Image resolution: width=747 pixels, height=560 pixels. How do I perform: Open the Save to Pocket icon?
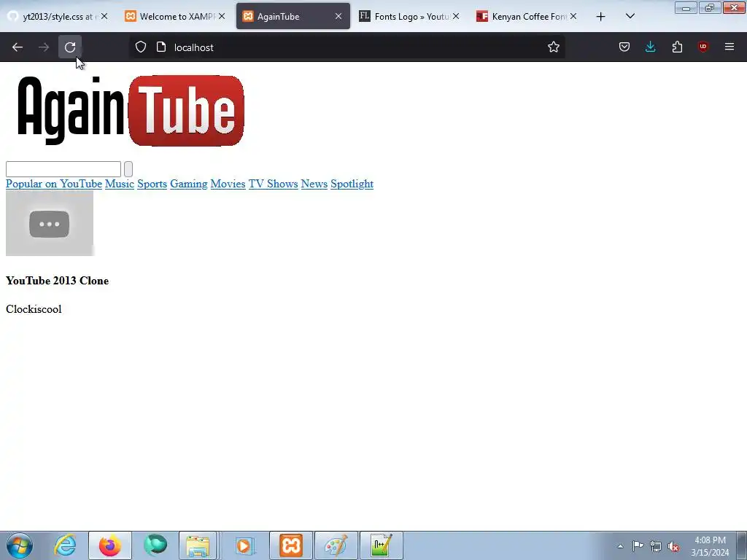(x=624, y=47)
